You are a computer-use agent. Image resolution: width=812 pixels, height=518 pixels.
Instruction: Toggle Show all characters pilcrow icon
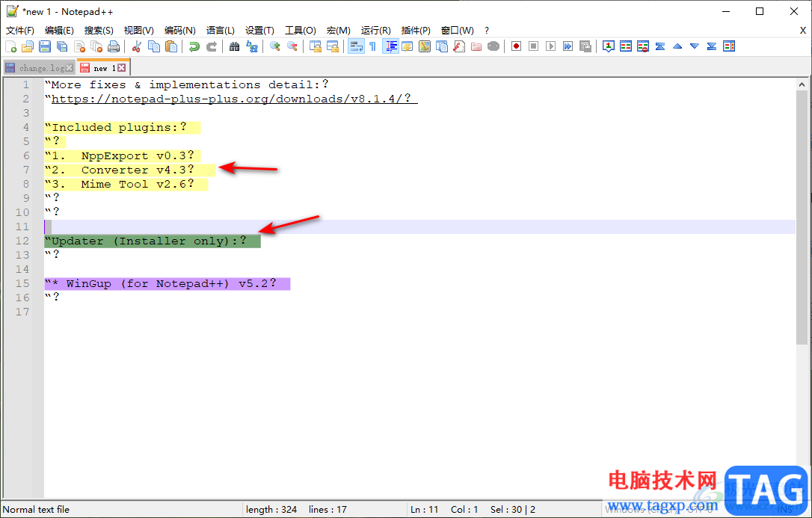(373, 46)
